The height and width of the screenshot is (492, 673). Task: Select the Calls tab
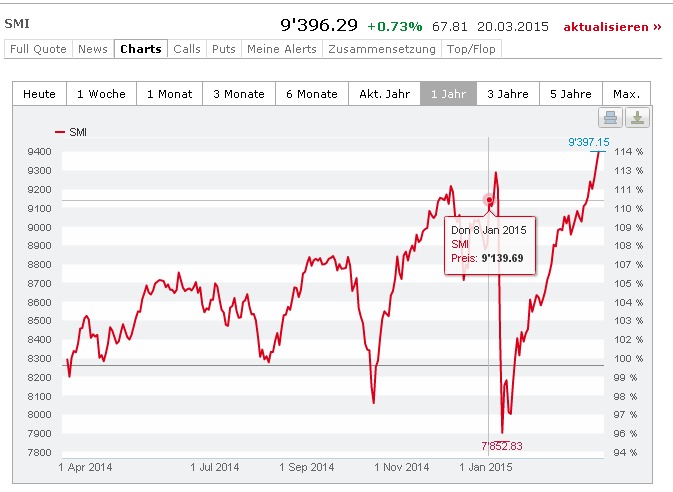tap(187, 49)
